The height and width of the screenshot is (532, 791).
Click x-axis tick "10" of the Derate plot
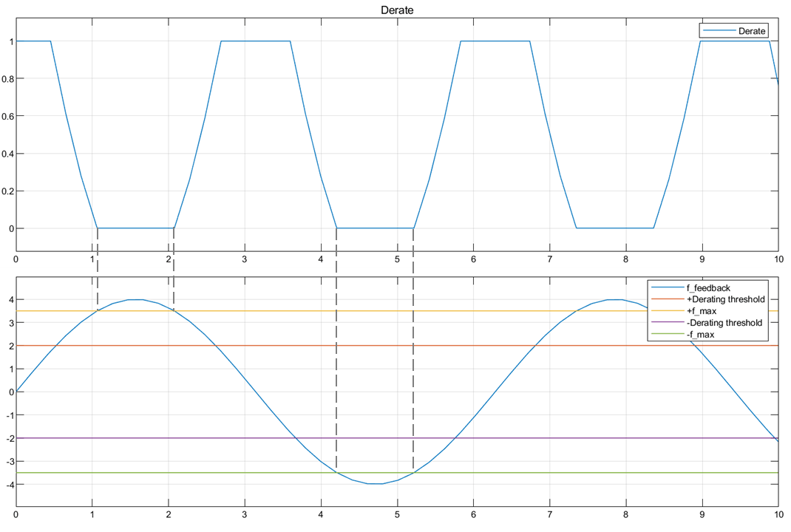[778, 259]
